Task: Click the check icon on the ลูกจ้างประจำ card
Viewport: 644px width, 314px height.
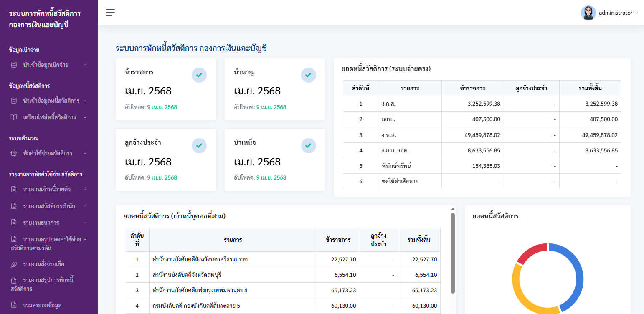Action: click(x=199, y=146)
